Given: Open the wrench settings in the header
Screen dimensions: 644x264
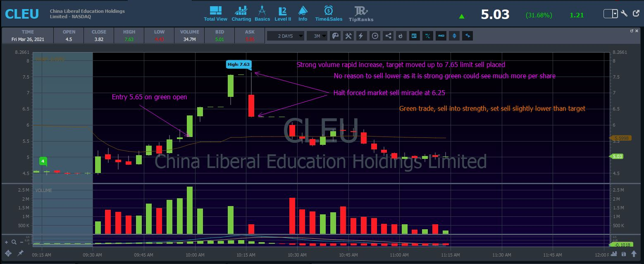Looking at the screenshot, I should tap(624, 13).
